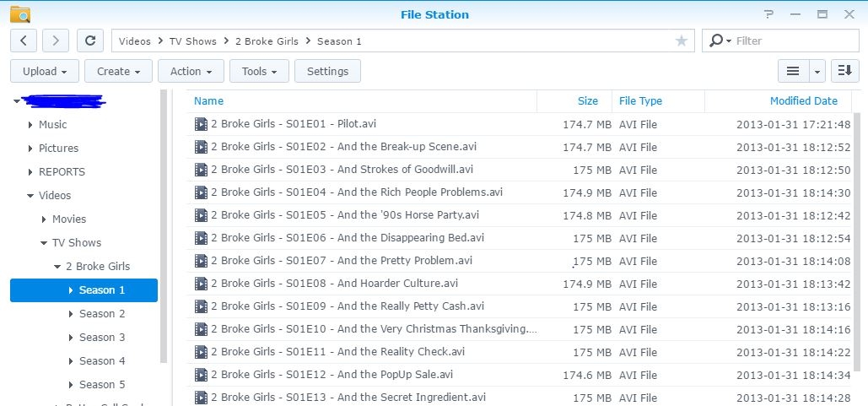Open the sort order button

click(844, 71)
